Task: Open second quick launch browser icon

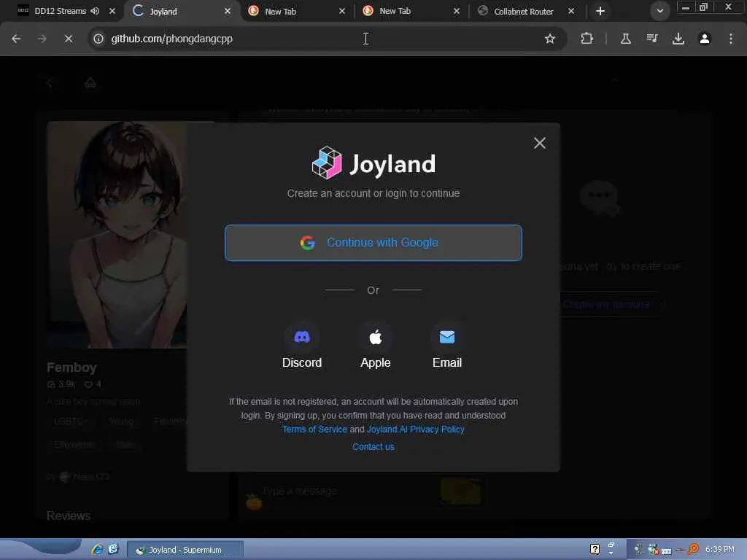Action: click(113, 550)
